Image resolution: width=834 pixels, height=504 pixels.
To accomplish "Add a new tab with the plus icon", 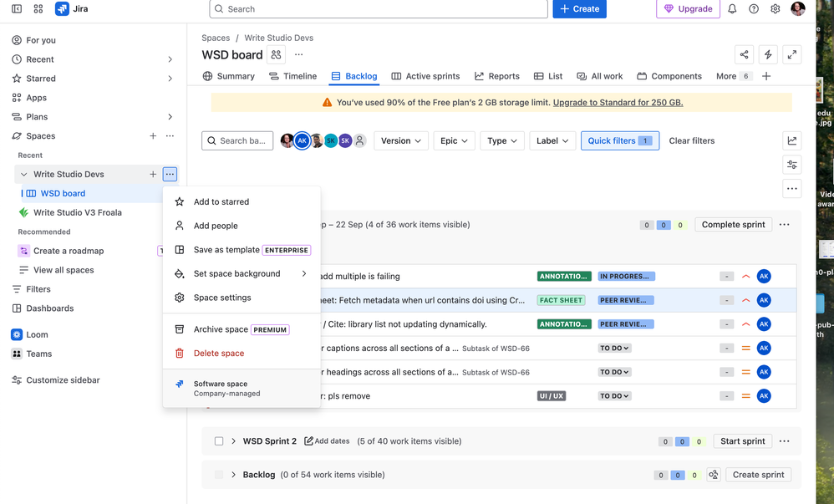I will [766, 76].
